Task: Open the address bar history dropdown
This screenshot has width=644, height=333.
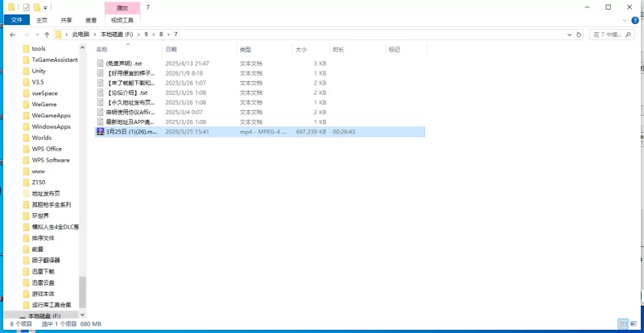Action: [569, 35]
